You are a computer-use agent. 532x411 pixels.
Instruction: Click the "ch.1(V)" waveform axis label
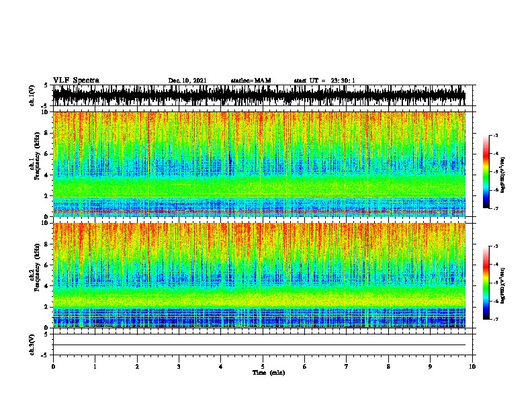32,95
